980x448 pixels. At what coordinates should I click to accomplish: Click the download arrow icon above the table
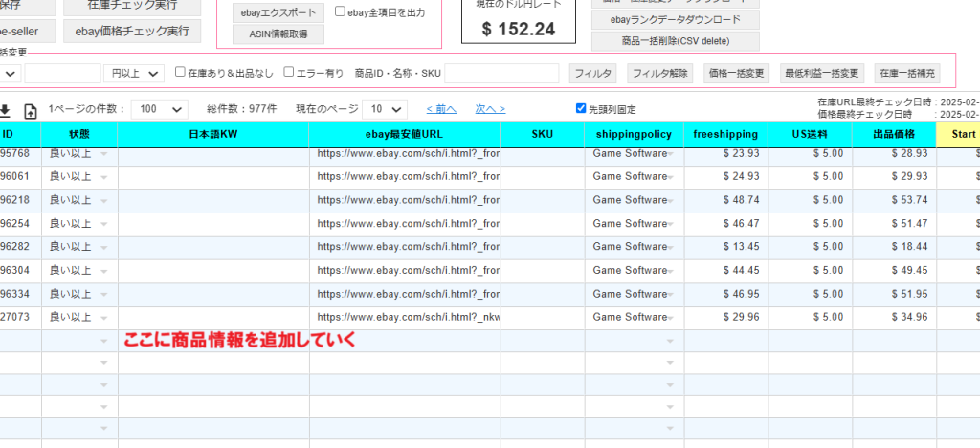point(5,111)
